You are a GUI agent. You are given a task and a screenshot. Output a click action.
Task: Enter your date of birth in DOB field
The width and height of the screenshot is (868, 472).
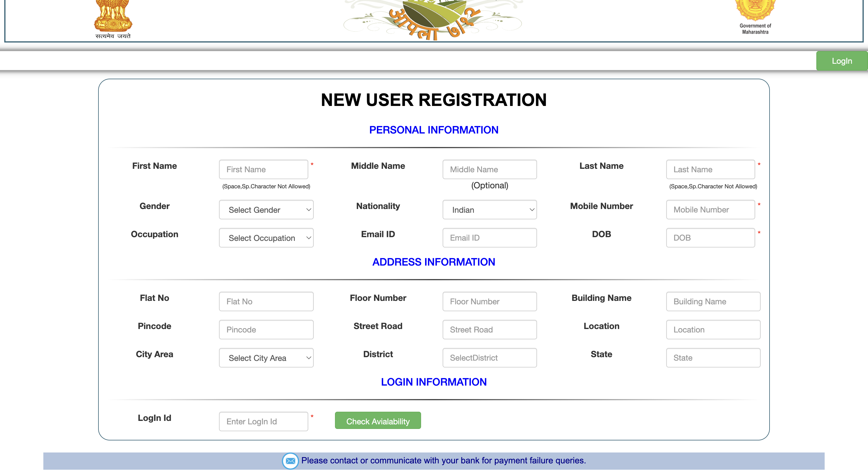711,238
